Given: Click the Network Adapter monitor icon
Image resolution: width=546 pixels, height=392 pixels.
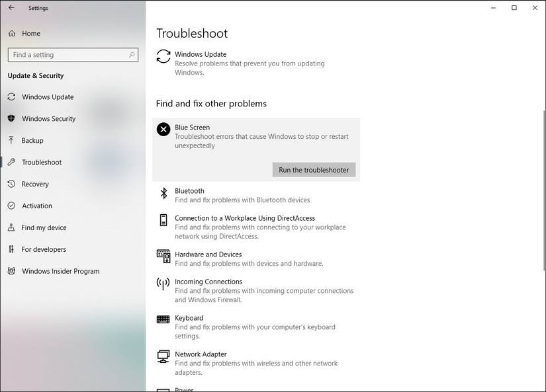Looking at the screenshot, I should pos(163,356).
